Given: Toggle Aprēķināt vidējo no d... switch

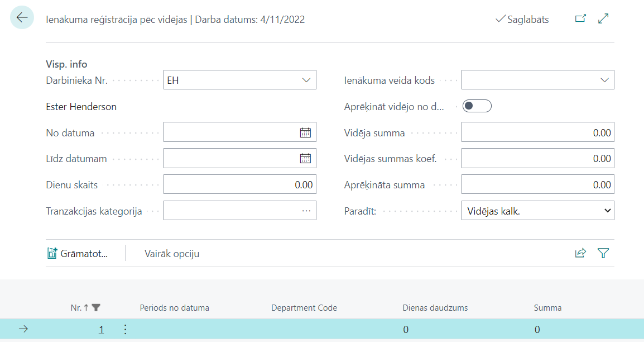Looking at the screenshot, I should coord(477,106).
